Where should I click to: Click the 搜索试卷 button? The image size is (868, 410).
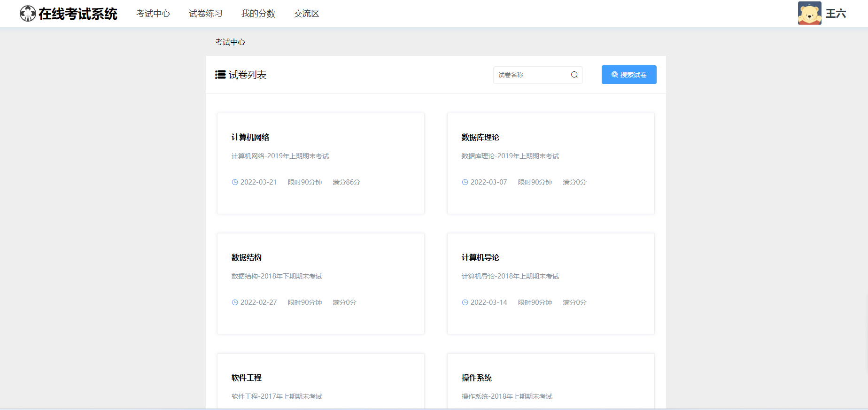point(629,75)
